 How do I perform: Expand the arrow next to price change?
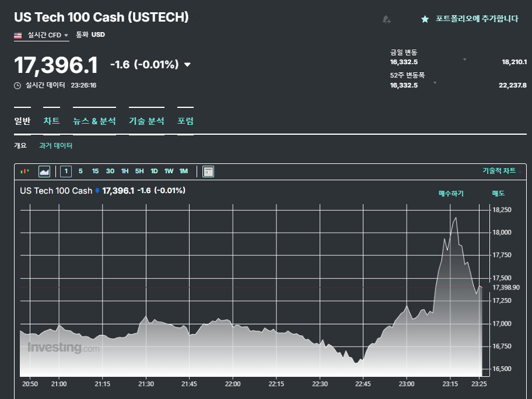click(187, 65)
